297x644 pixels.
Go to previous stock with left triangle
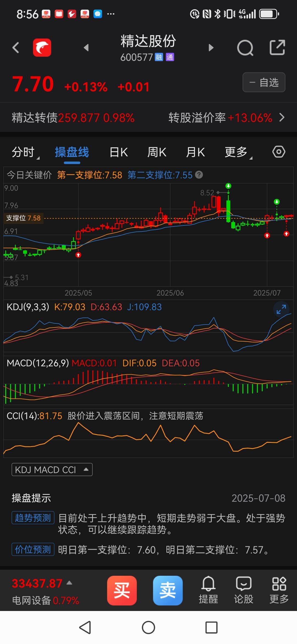click(86, 48)
